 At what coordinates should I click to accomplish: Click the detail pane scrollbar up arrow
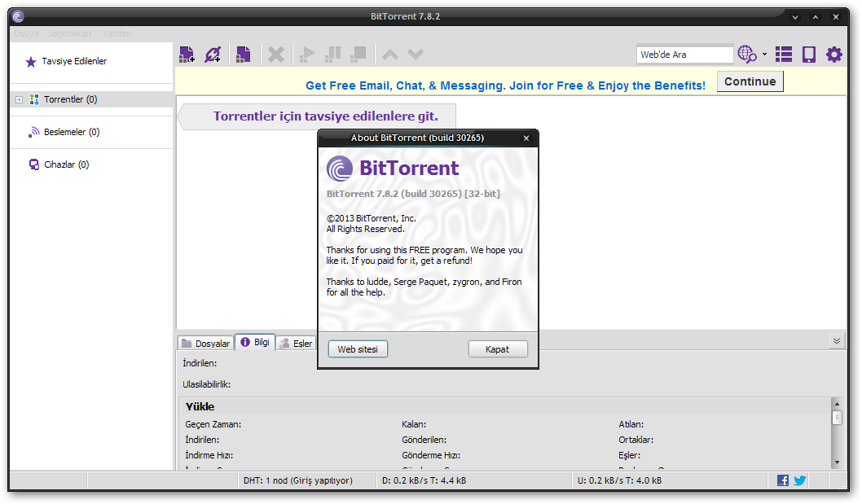(x=837, y=403)
